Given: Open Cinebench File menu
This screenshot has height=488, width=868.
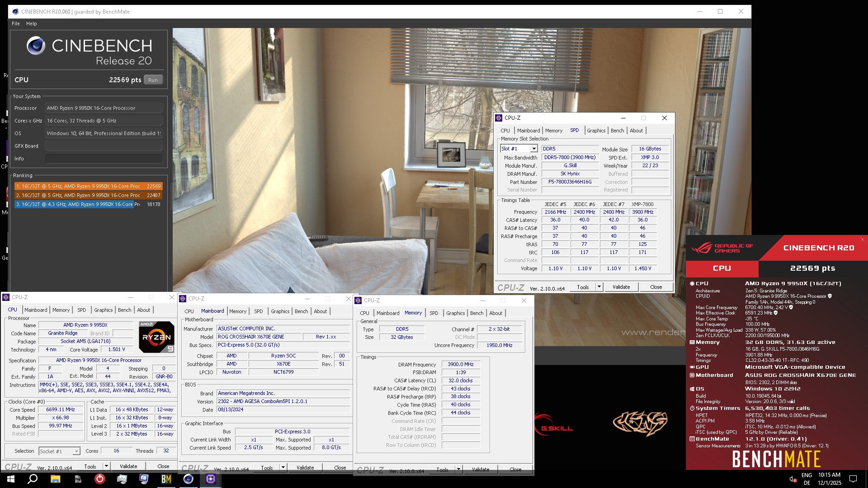Looking at the screenshot, I should click(x=16, y=23).
